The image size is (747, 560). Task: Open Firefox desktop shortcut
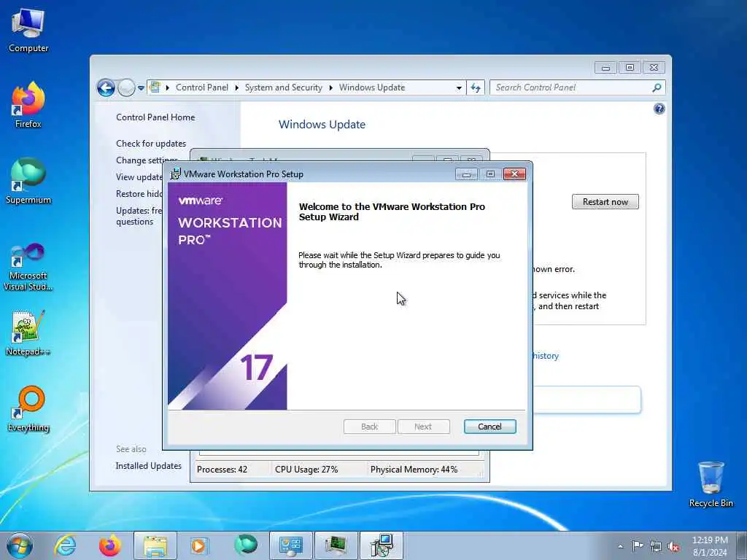coord(28,105)
